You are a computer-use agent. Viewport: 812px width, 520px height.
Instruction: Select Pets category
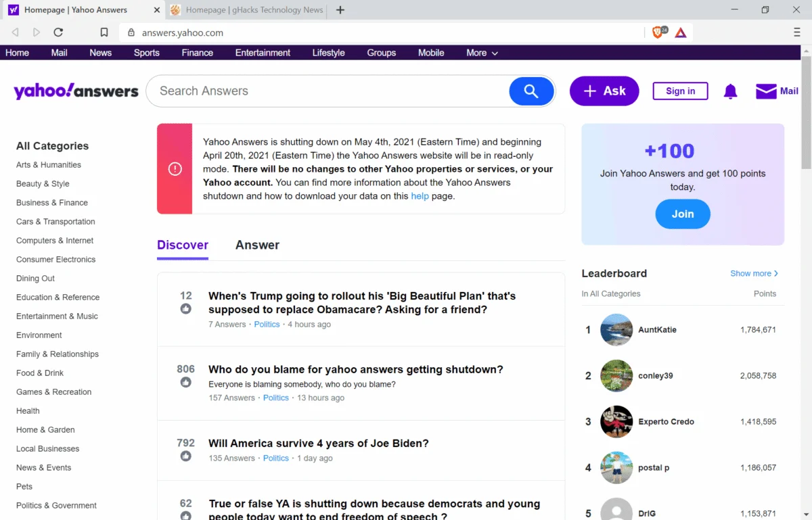pos(24,487)
